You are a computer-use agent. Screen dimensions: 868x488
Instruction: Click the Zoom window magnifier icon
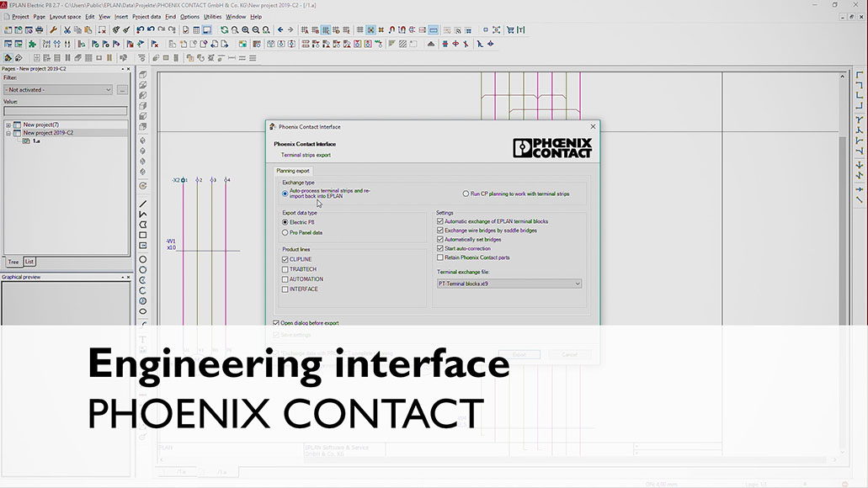click(235, 30)
